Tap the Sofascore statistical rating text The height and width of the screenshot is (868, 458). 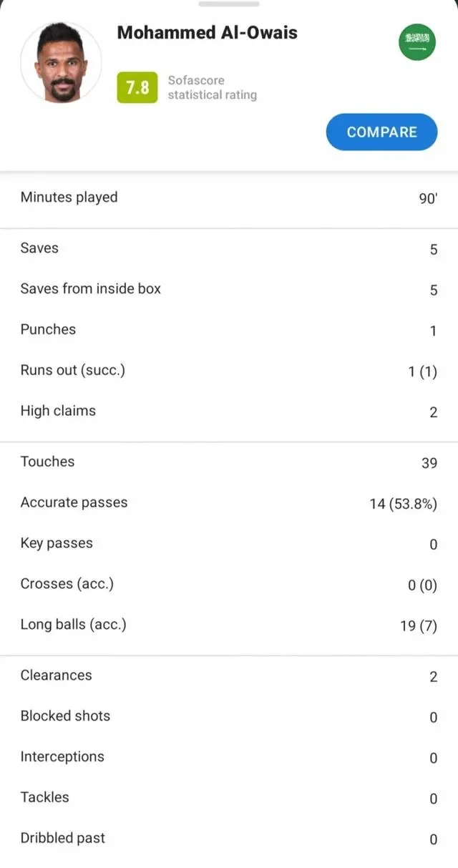coord(212,87)
